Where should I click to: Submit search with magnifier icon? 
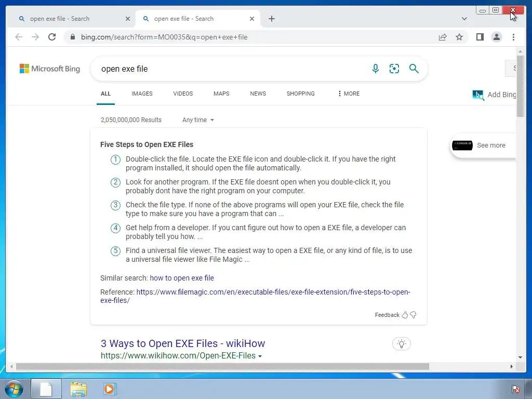click(x=414, y=69)
